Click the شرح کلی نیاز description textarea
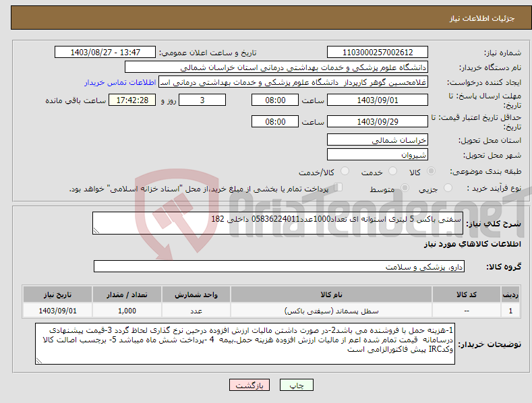 click(x=278, y=223)
